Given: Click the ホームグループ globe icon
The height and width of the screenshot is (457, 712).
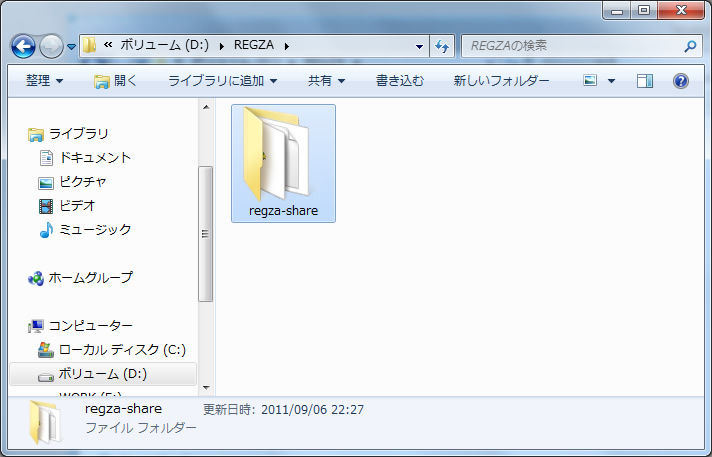Looking at the screenshot, I should (36, 278).
